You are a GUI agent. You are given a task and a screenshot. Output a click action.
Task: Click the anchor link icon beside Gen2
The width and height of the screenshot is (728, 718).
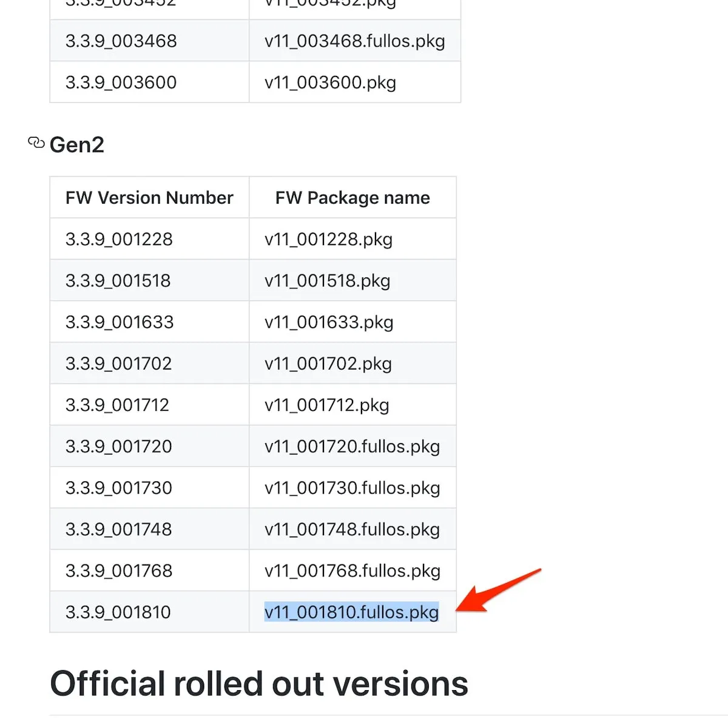pos(36,143)
